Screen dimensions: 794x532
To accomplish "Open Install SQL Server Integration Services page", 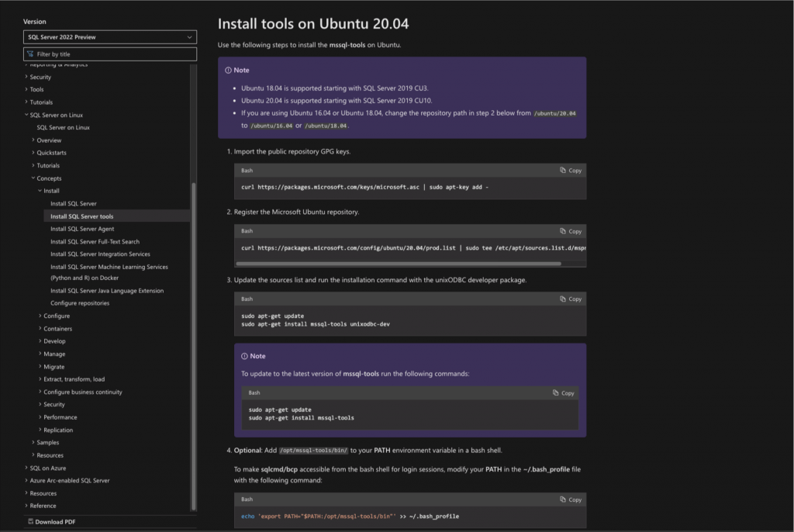I will coord(100,254).
